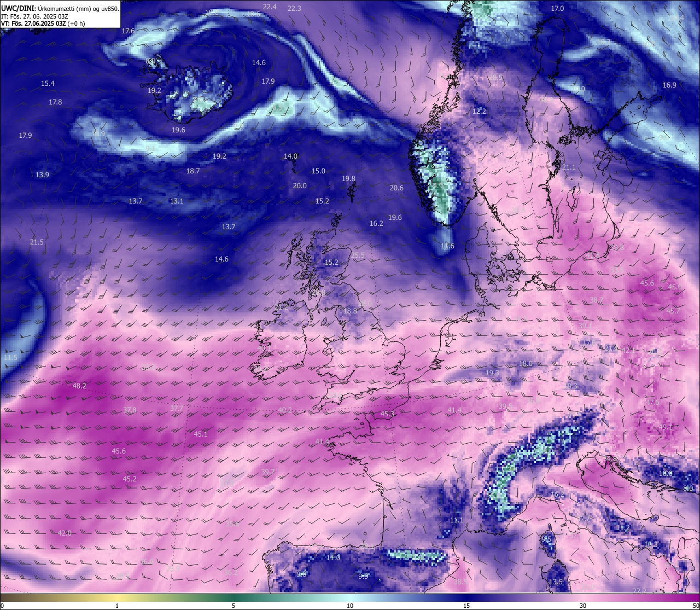The height and width of the screenshot is (610, 700).
Task: Click the 25.5 value east of Scotland
Action: pos(358,255)
